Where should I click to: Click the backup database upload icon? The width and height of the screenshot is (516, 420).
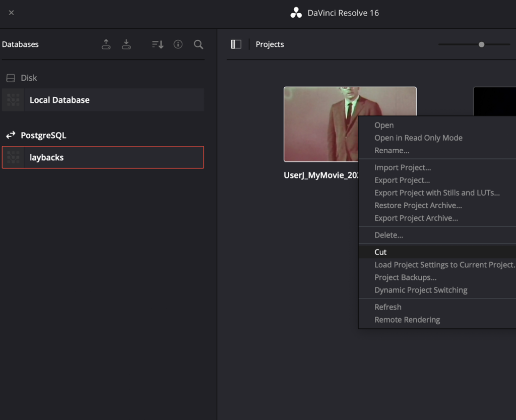(106, 44)
